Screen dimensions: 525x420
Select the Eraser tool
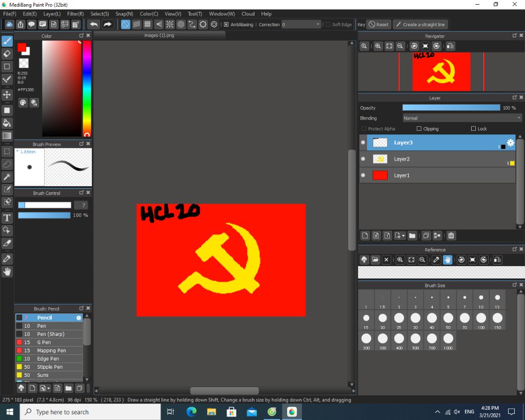7,53
